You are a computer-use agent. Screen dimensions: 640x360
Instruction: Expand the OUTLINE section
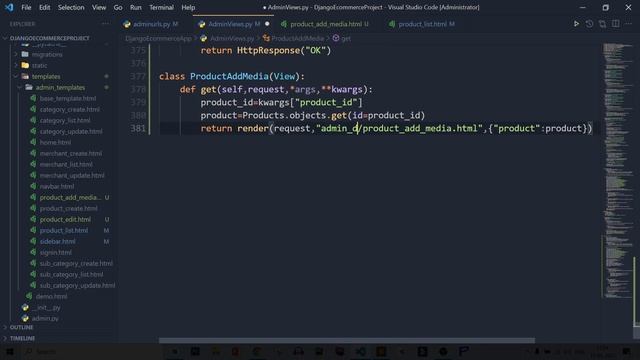click(x=21, y=327)
